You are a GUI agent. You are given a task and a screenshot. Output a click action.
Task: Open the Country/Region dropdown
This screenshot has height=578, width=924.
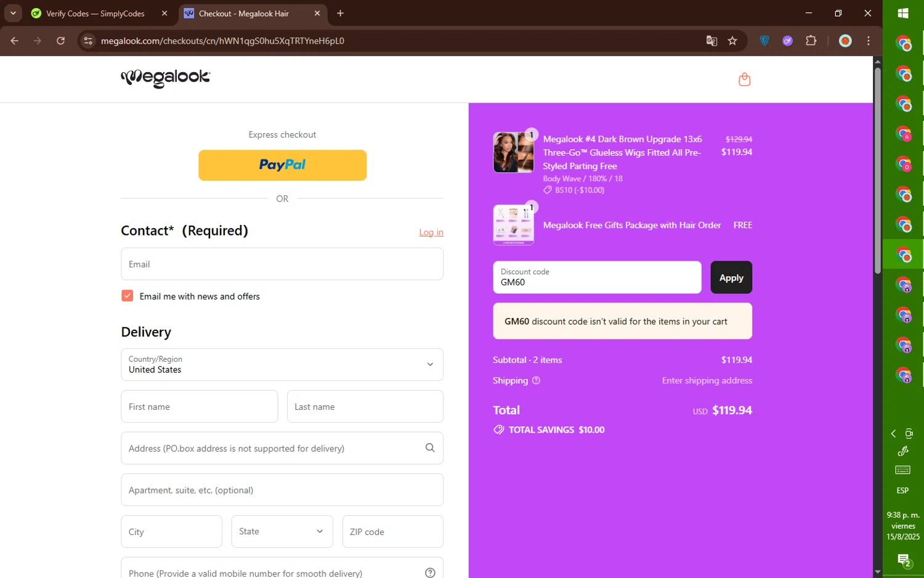[x=282, y=364]
